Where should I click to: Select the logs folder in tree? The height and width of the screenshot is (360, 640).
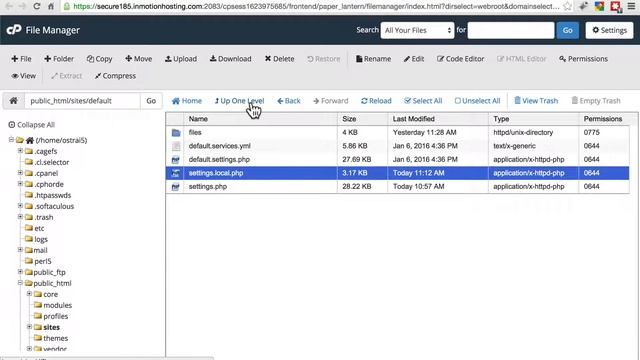[x=41, y=239]
